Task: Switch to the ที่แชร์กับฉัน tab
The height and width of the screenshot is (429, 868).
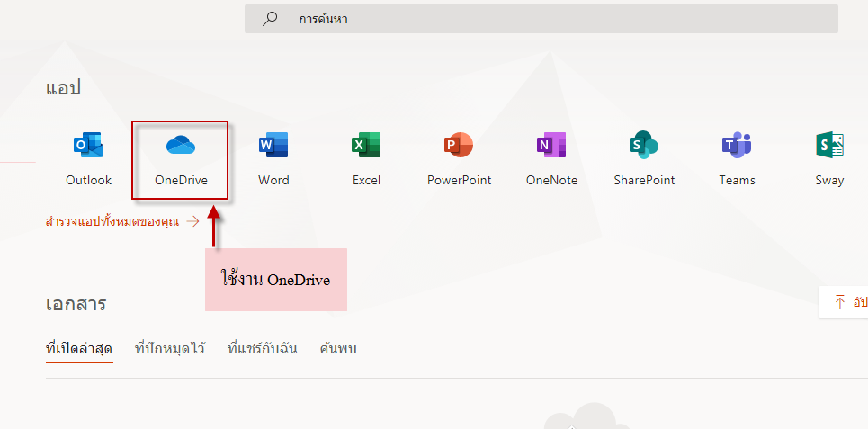Action: pos(263,349)
